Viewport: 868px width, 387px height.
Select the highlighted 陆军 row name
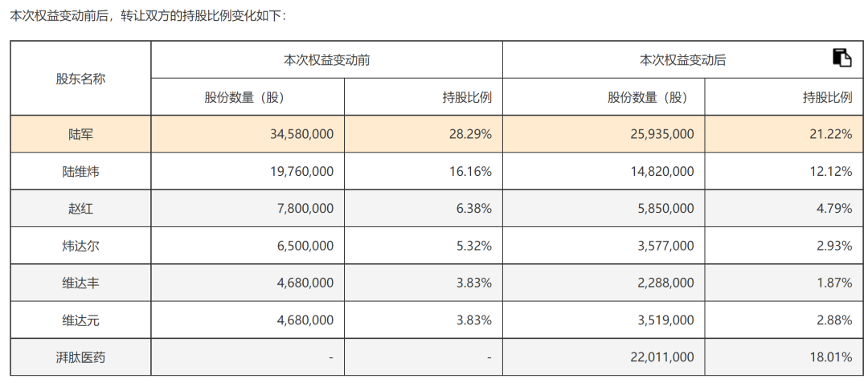(x=81, y=134)
